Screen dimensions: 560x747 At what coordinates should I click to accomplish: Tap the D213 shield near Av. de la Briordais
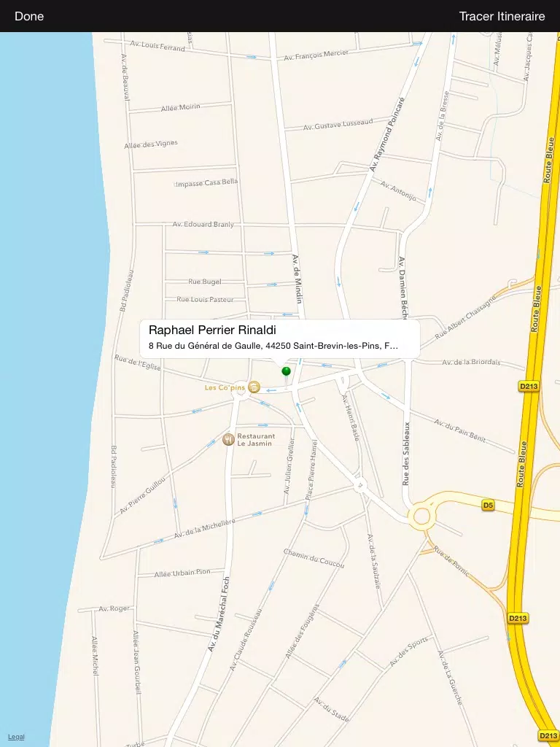coord(529,386)
